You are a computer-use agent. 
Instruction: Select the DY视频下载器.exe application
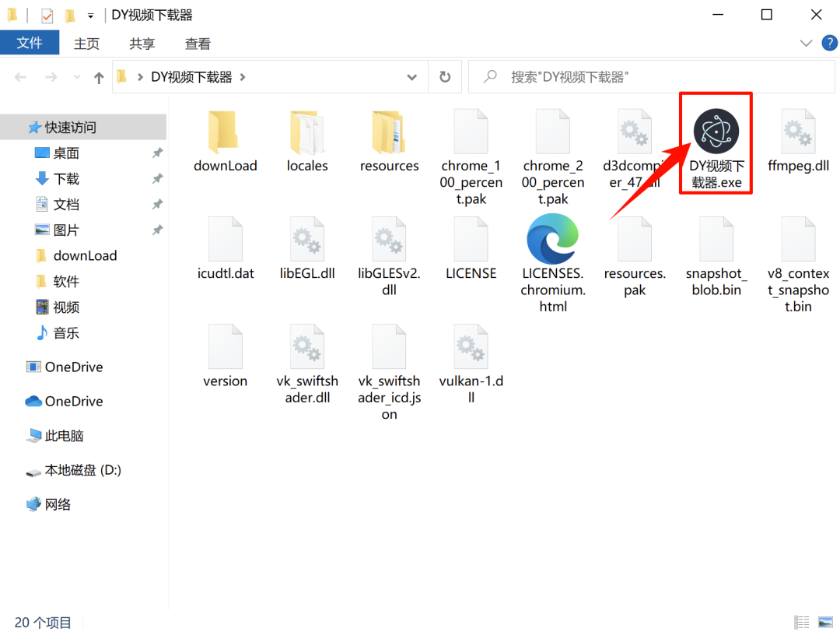point(716,149)
